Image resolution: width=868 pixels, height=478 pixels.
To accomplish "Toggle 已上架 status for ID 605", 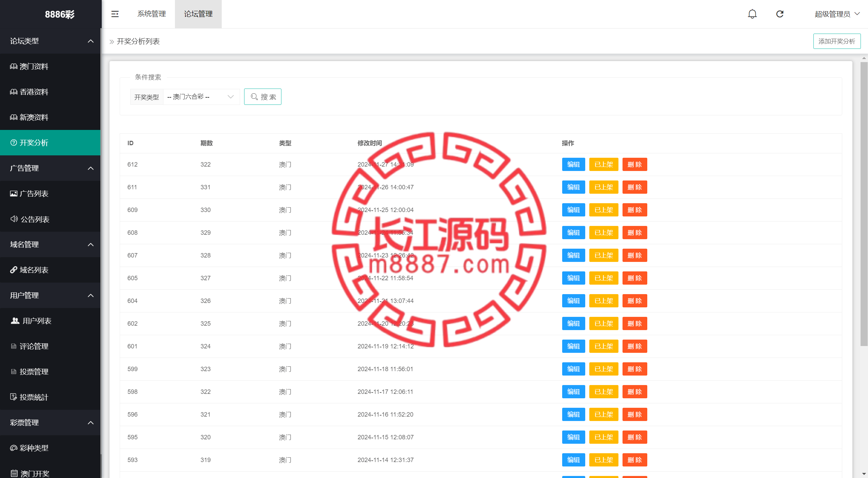I will (604, 278).
